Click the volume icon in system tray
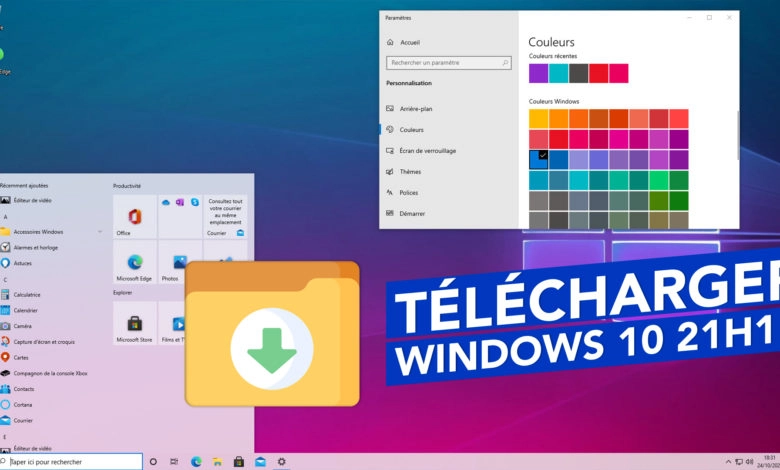780x470 pixels. [750, 462]
